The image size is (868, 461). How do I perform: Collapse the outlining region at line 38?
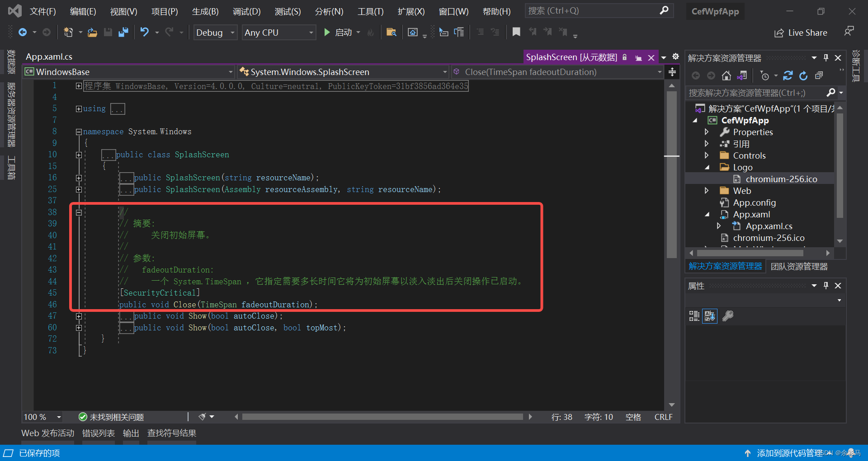pos(79,212)
